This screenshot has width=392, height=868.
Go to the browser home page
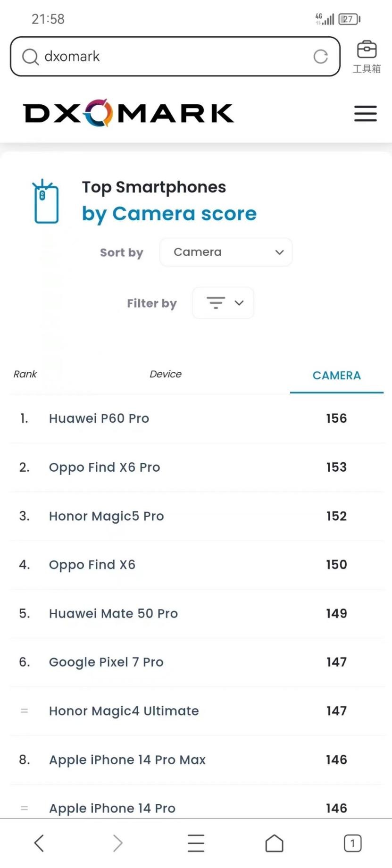[274, 843]
